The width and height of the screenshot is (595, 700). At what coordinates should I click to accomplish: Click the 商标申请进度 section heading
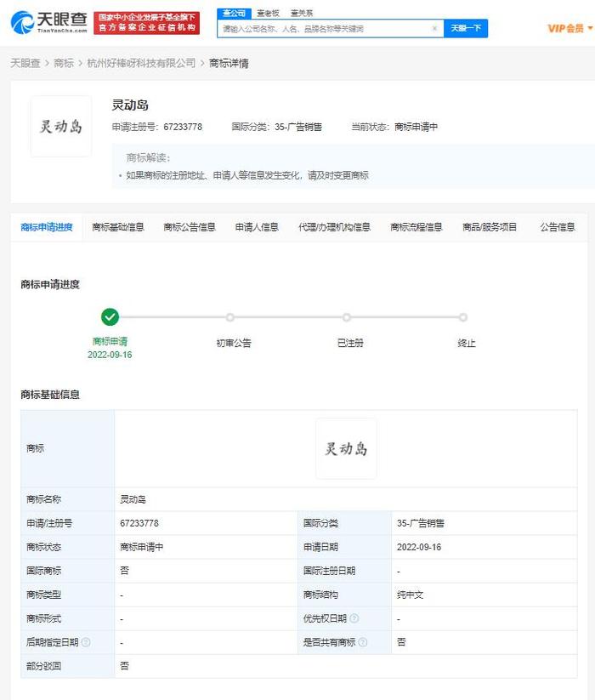(x=50, y=284)
